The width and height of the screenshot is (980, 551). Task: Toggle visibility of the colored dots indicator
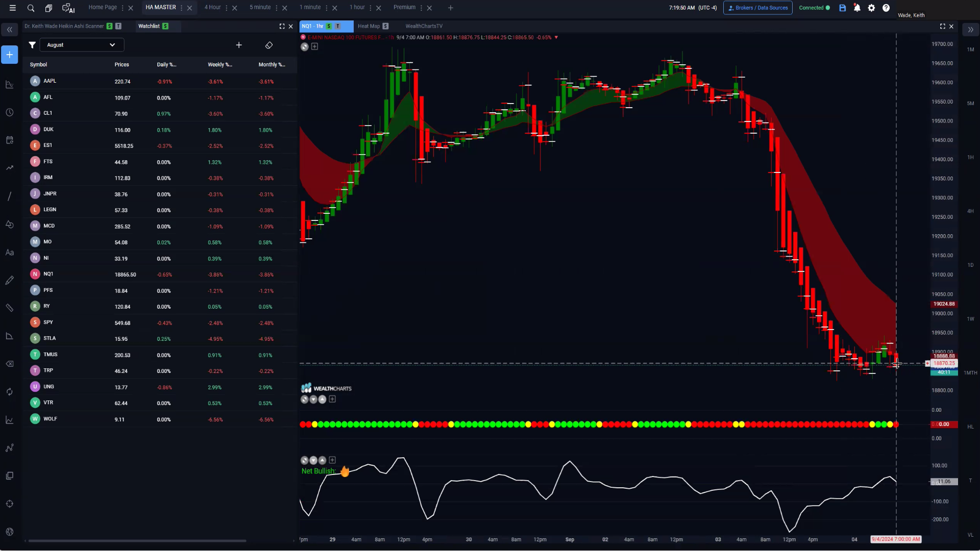[305, 399]
